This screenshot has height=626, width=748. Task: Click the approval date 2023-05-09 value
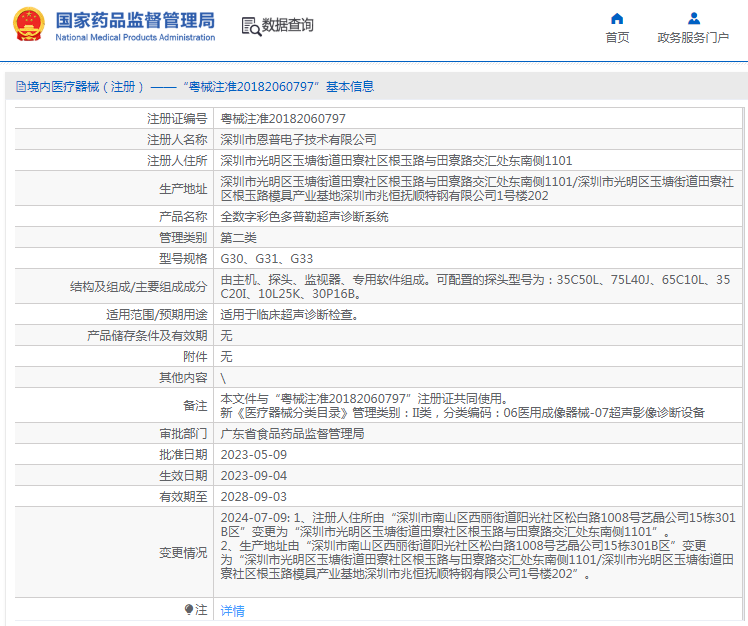pos(253,455)
